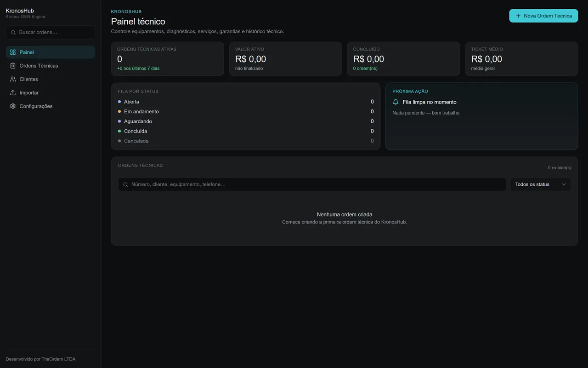Open Configurações from the sidebar
588x368 pixels.
click(51, 106)
